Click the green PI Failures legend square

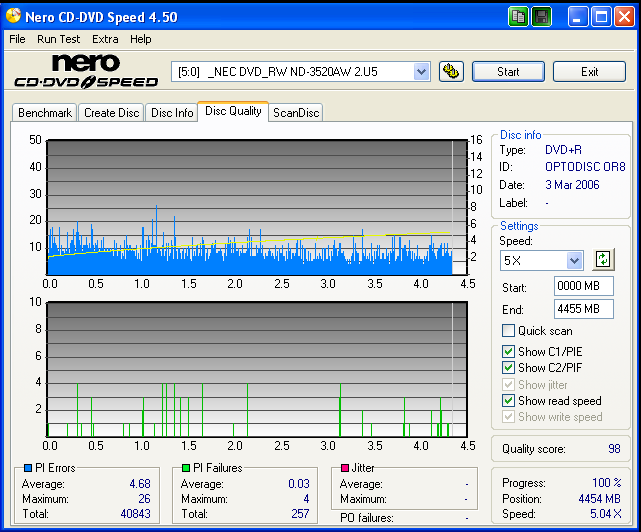coord(186,468)
